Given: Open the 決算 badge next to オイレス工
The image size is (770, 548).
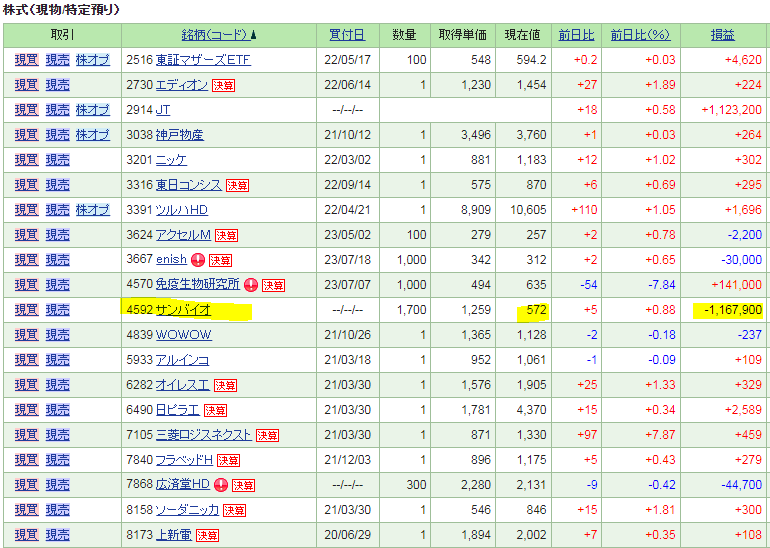Looking at the screenshot, I should click(225, 385).
